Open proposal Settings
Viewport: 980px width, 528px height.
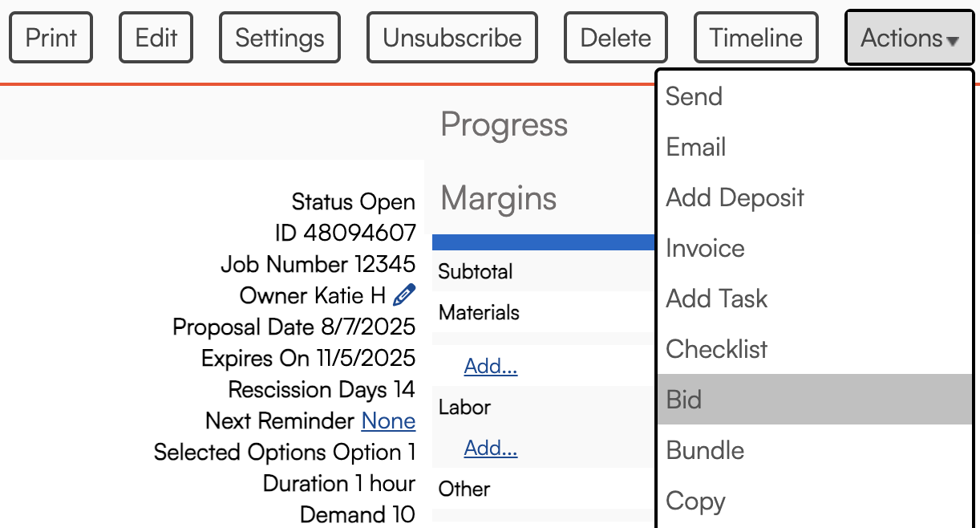[280, 38]
